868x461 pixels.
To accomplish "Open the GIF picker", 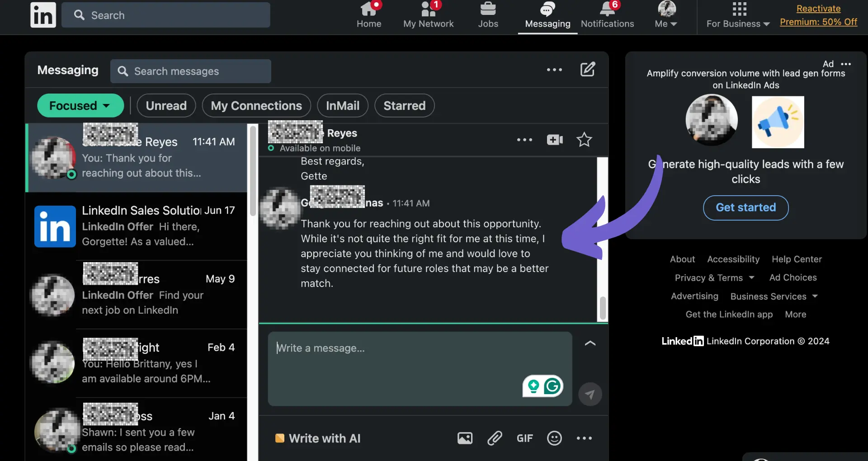I will coord(524,438).
